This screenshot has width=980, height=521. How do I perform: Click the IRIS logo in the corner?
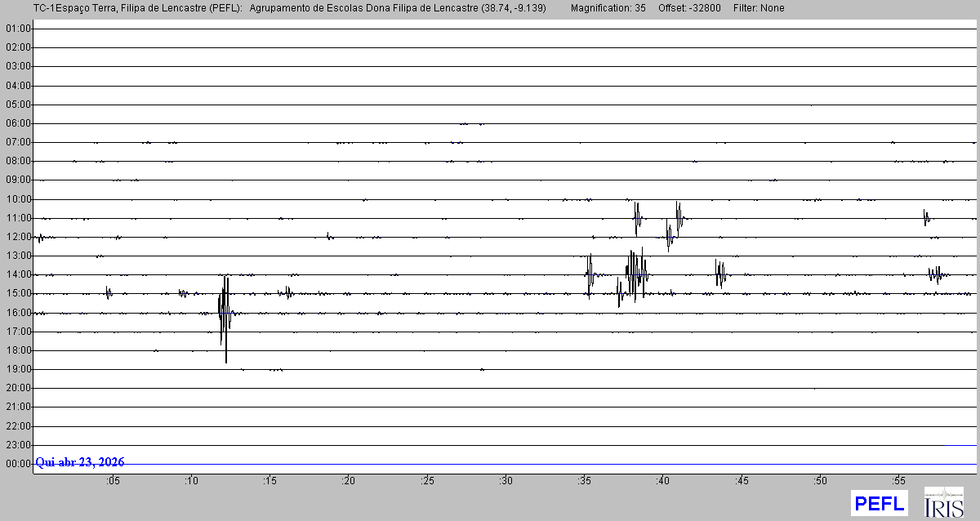[x=943, y=502]
